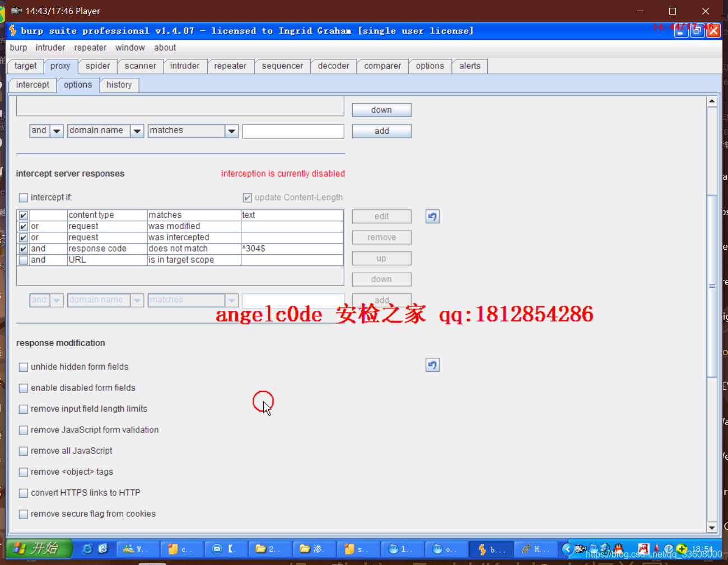This screenshot has width=728, height=565.
Task: Open the taskbar item labeled 'o..'
Action: pyautogui.click(x=447, y=549)
